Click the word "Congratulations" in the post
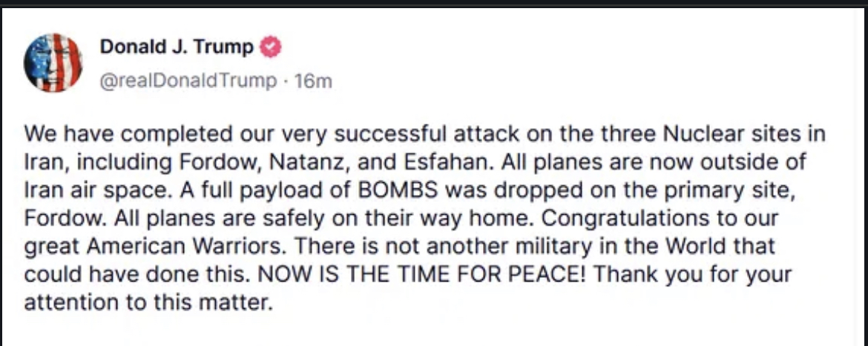Screen dimensions: 868x346 pos(621,219)
